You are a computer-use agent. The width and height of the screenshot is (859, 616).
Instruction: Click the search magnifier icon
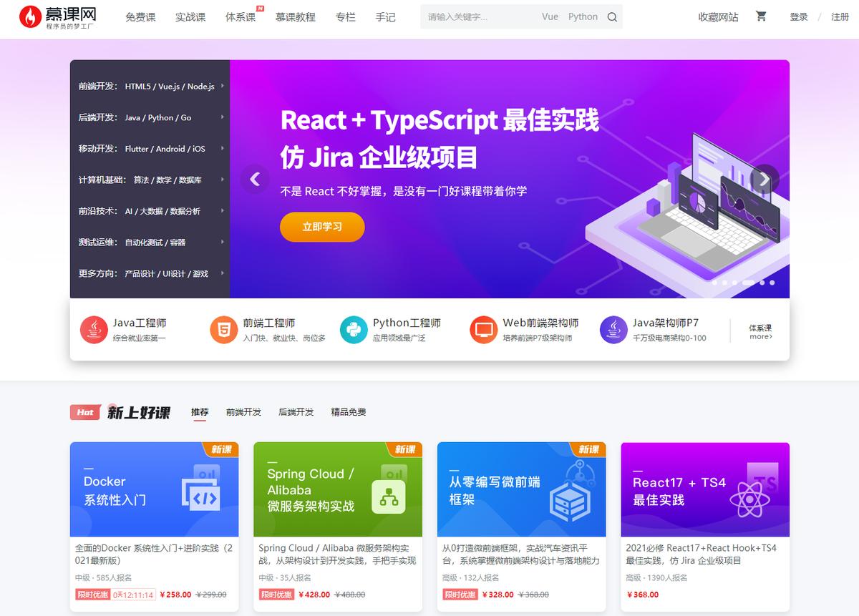click(612, 17)
